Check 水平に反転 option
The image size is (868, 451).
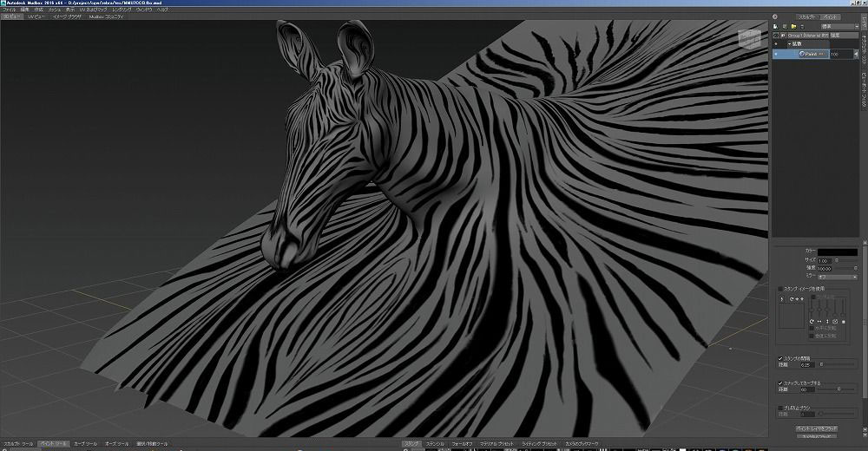point(812,328)
